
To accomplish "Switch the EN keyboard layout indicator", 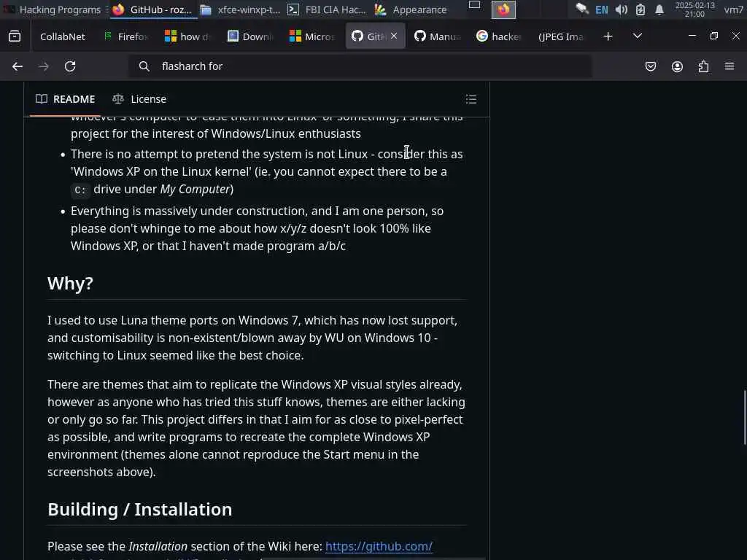I will (x=602, y=9).
